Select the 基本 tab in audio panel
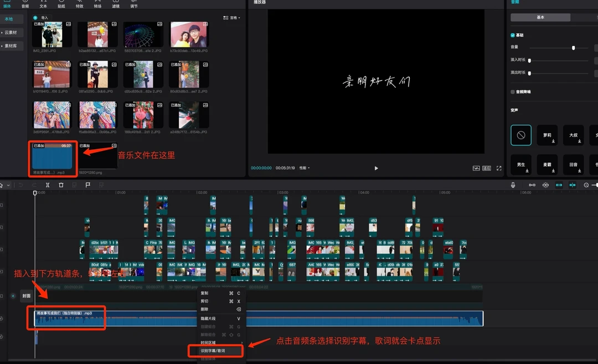Screen dimensions: 598x364 (x=540, y=18)
